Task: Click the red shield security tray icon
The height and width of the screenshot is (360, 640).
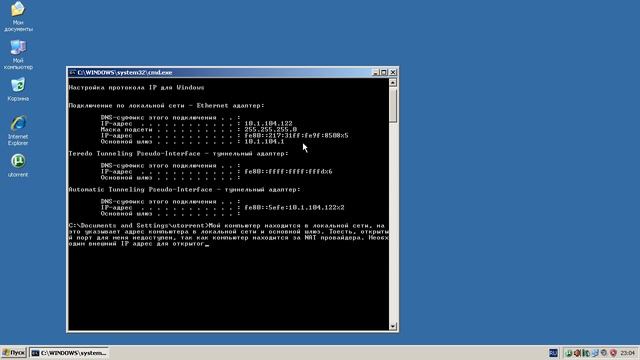Action: tap(613, 353)
